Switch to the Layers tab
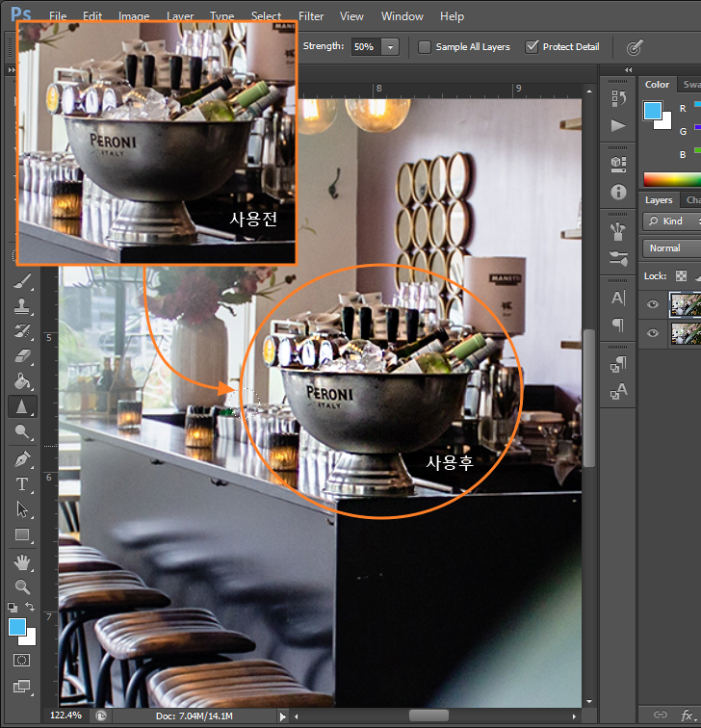This screenshot has height=728, width=701. 659,200
